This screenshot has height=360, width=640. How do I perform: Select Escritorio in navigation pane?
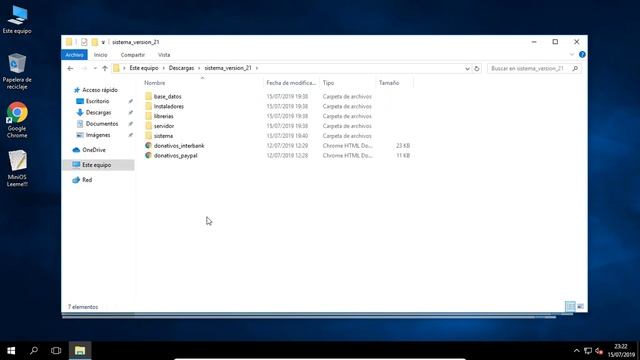pos(97,101)
